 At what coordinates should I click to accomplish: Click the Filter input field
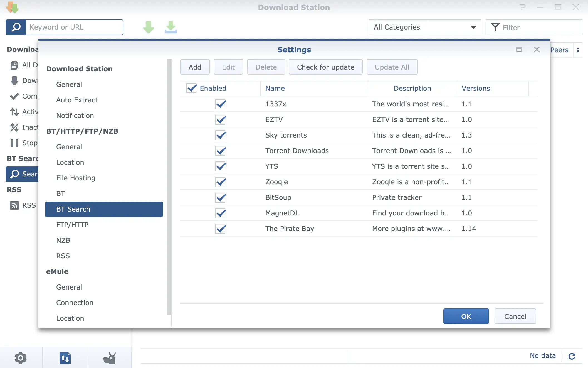534,27
